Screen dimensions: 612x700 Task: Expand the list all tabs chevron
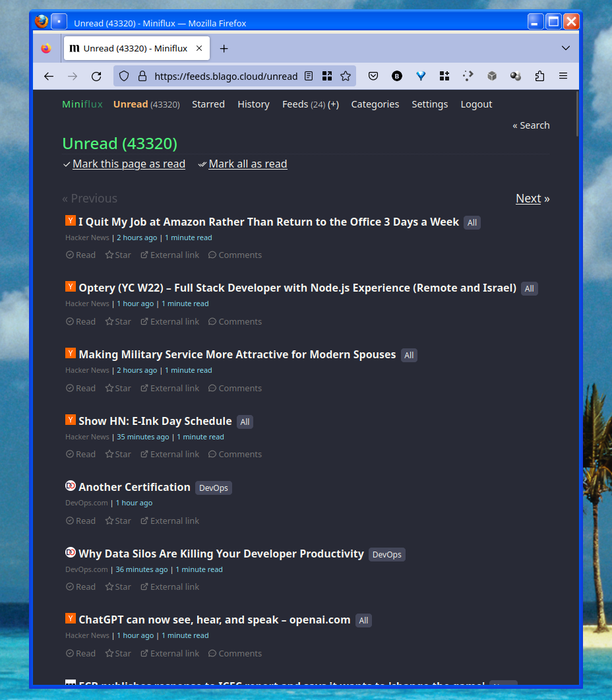click(x=566, y=48)
